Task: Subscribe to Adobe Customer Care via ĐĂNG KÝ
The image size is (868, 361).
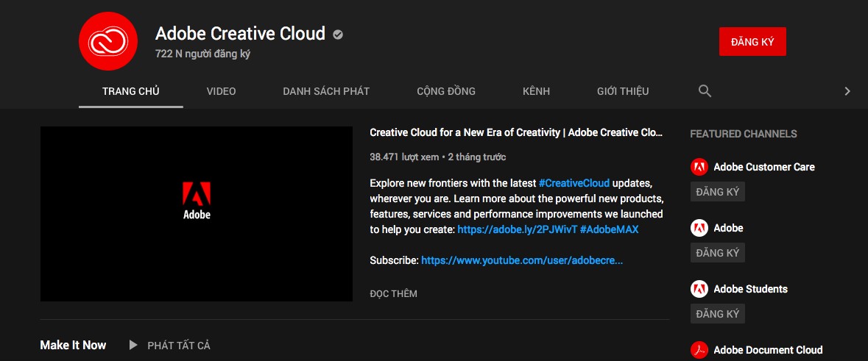Action: pyautogui.click(x=717, y=192)
